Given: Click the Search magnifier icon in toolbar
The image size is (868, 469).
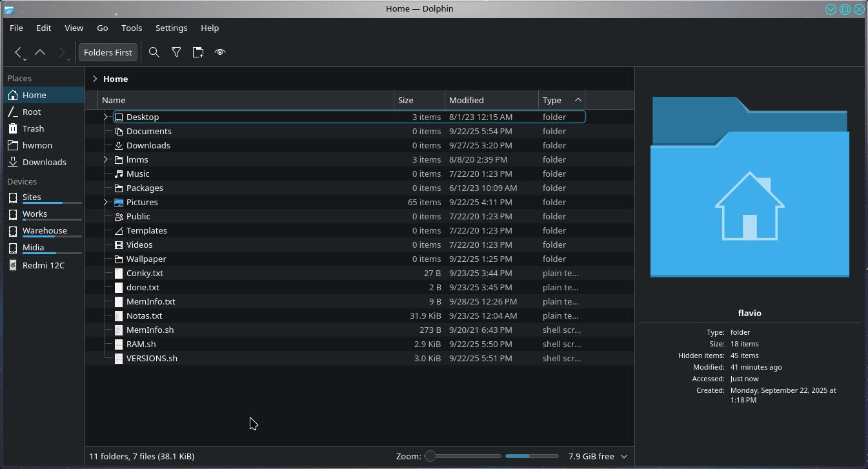Looking at the screenshot, I should point(154,52).
